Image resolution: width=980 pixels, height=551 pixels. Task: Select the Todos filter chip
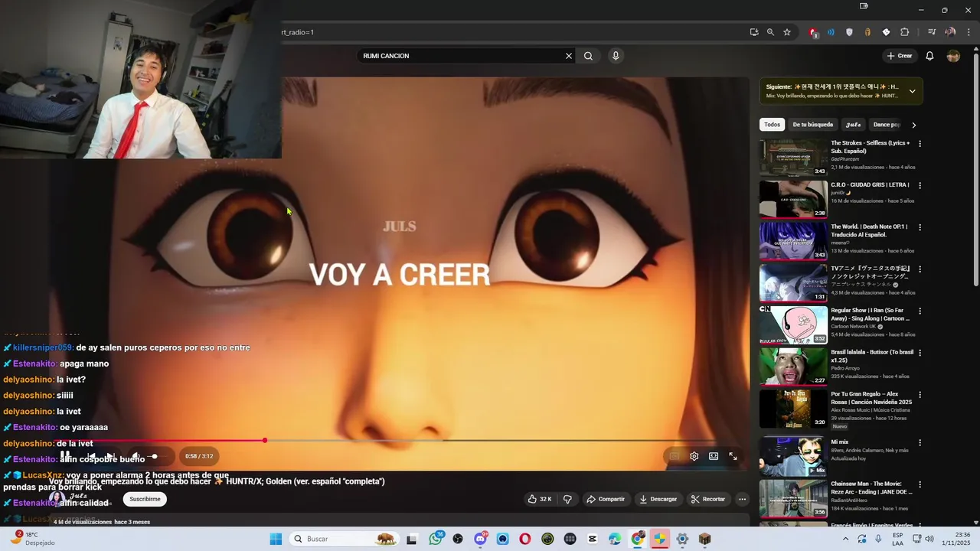click(773, 125)
